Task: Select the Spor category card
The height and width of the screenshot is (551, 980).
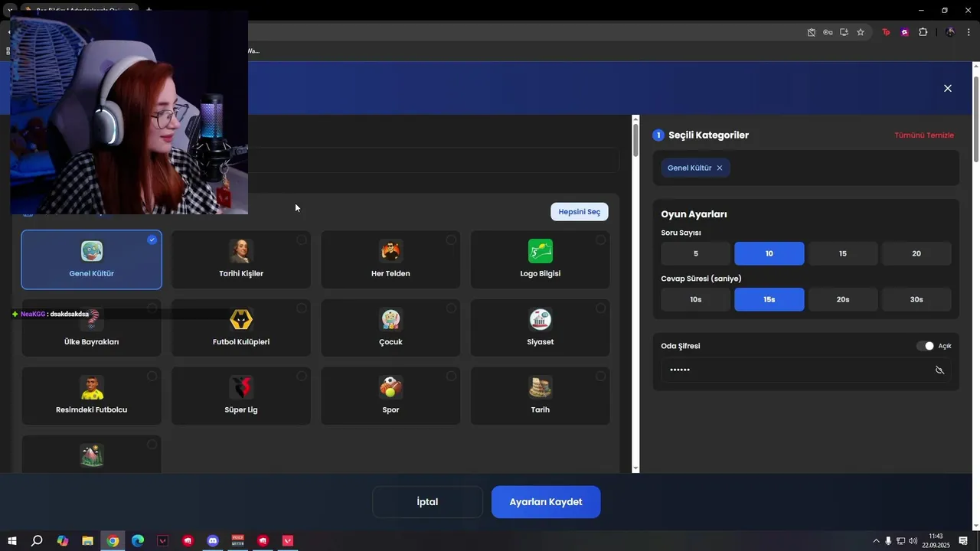Action: click(x=390, y=396)
